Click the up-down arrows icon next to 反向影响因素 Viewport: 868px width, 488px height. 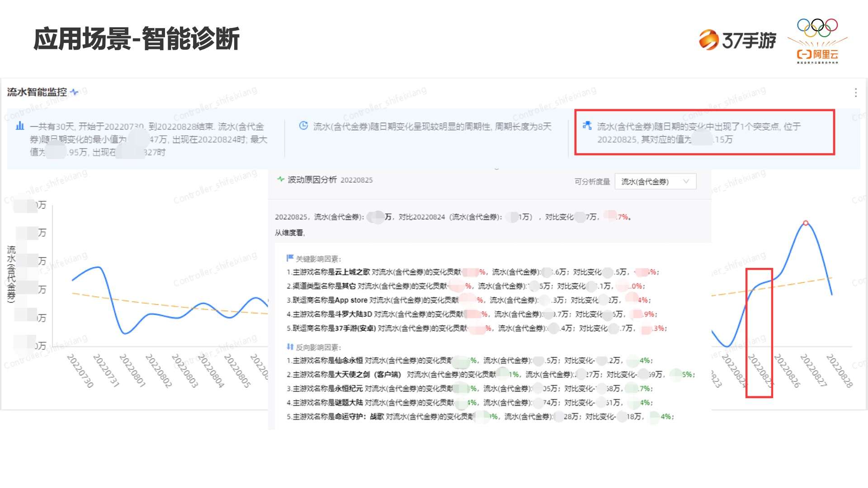(x=290, y=347)
